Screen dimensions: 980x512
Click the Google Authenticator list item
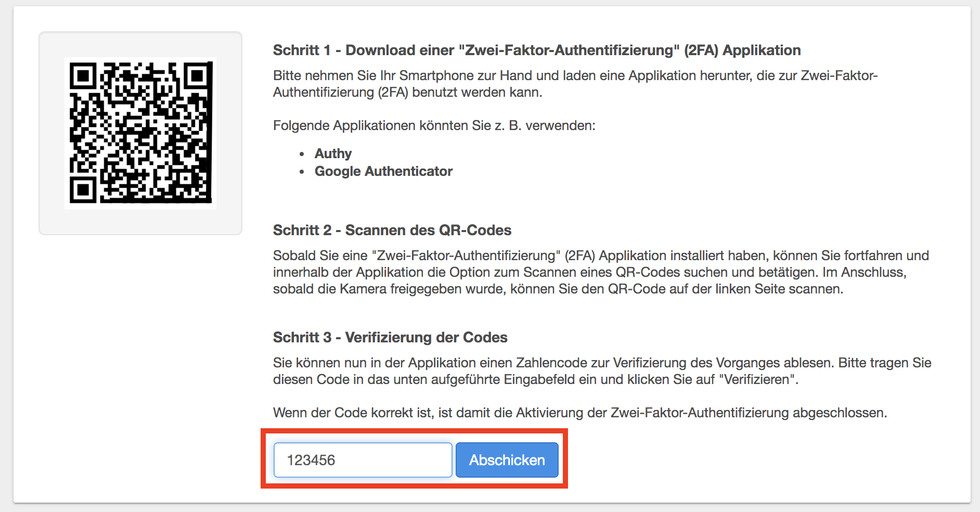pyautogui.click(x=383, y=171)
